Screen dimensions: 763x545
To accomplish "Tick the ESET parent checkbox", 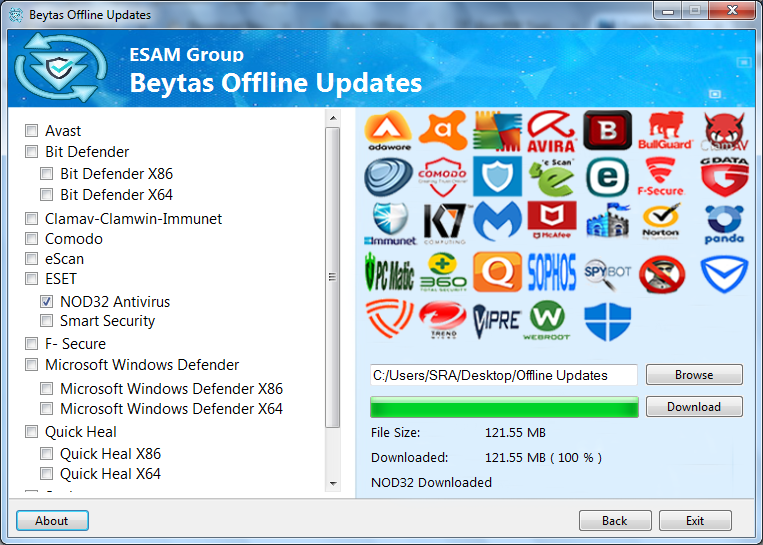I will [x=32, y=278].
